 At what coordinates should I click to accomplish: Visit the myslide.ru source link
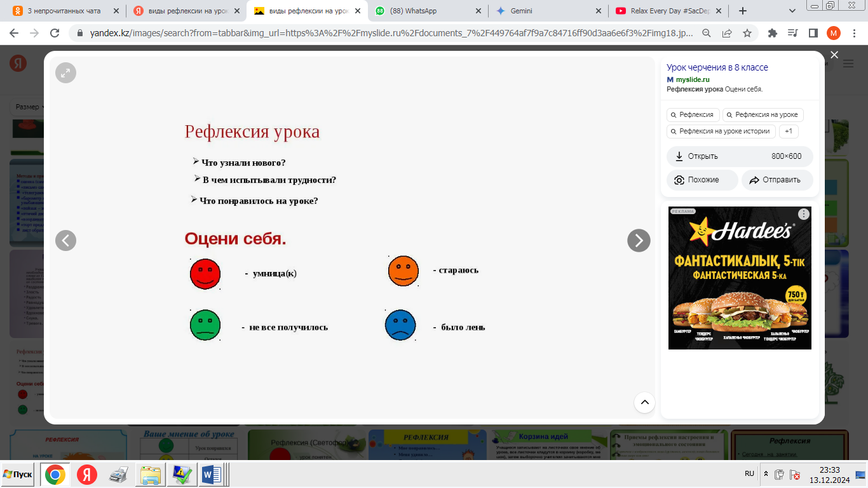click(x=692, y=79)
